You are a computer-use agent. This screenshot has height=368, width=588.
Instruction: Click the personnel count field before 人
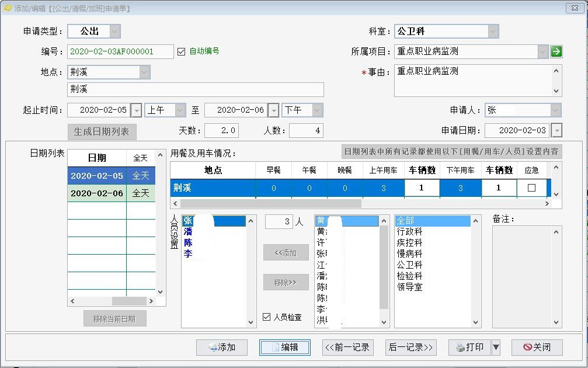(x=279, y=222)
